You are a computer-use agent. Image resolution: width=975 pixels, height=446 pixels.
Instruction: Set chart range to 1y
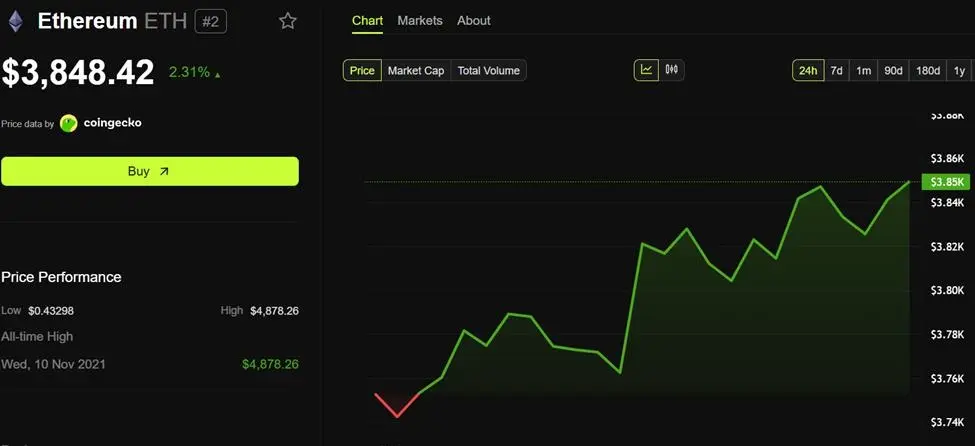tap(959, 70)
